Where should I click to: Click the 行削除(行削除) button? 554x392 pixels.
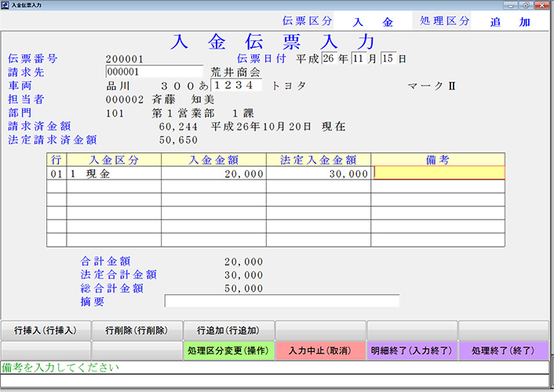pos(137,331)
